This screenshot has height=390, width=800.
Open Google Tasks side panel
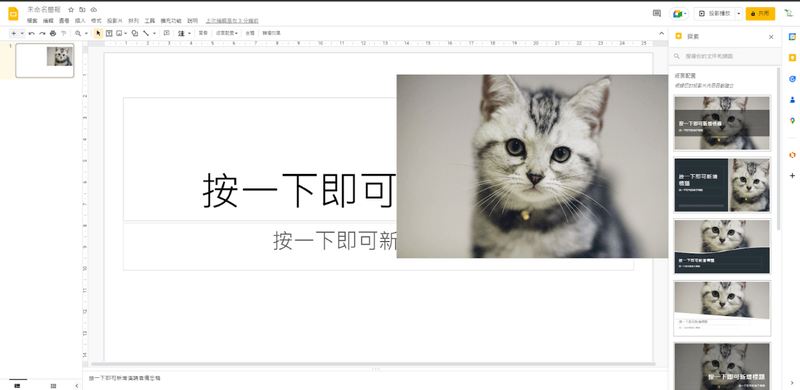coord(792,79)
